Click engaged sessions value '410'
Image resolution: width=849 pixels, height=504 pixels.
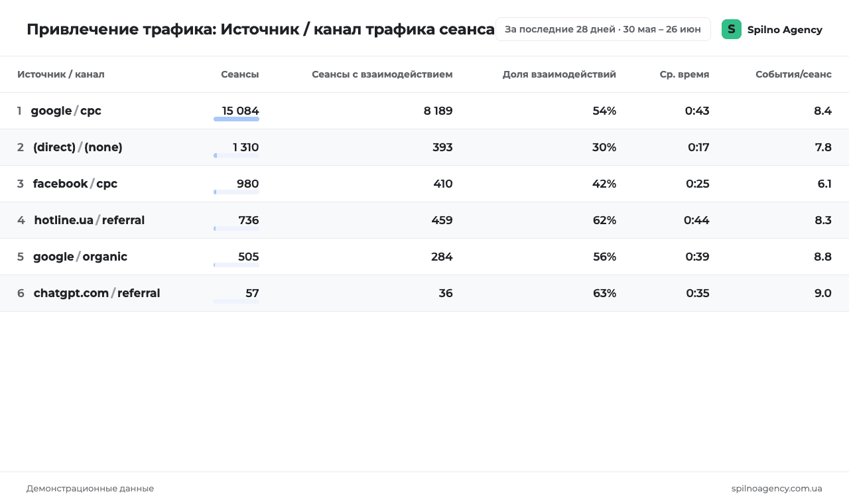tap(443, 184)
